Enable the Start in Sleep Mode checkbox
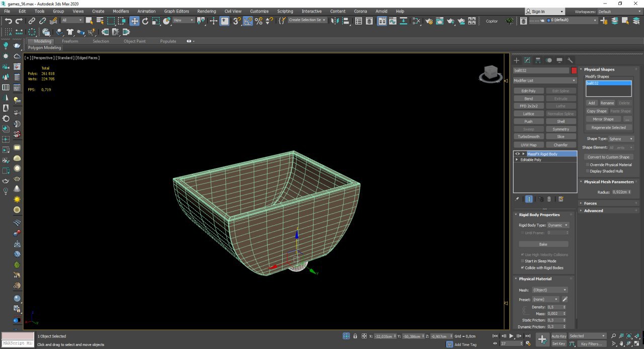This screenshot has height=349, width=644. (x=522, y=261)
